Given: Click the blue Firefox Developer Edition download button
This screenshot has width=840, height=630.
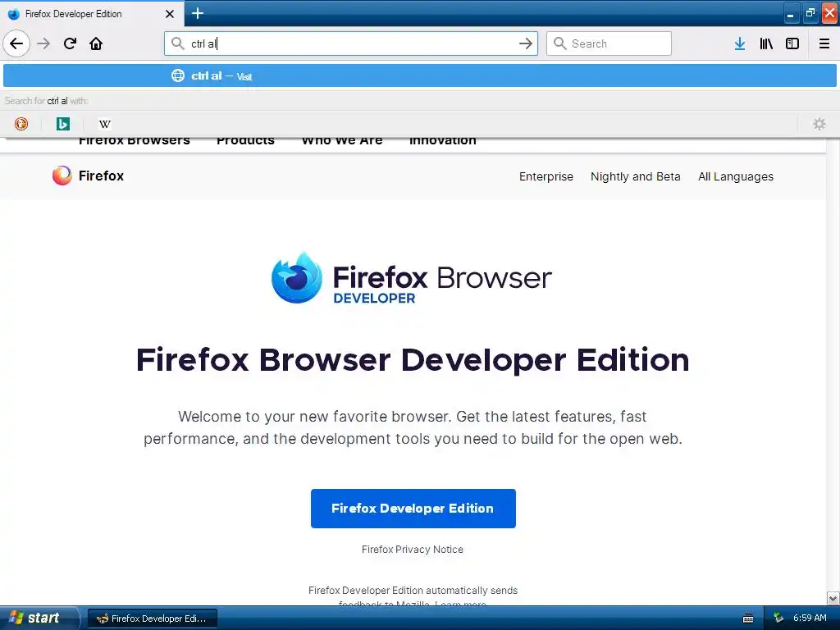Looking at the screenshot, I should 413,509.
